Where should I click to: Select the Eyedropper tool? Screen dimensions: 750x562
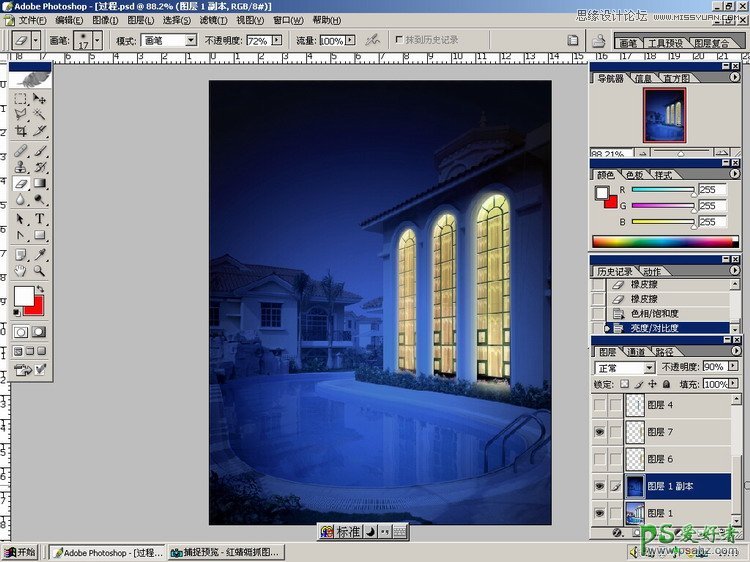click(x=40, y=254)
